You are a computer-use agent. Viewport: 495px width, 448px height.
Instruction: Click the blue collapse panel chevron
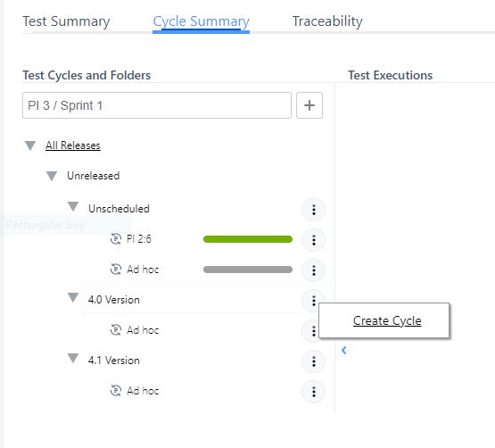tap(343, 350)
